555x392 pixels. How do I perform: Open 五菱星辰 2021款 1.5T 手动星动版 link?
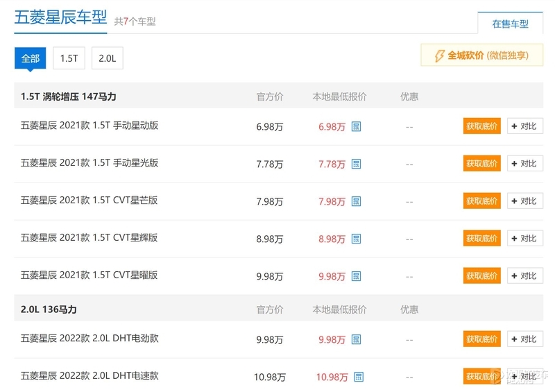click(89, 126)
